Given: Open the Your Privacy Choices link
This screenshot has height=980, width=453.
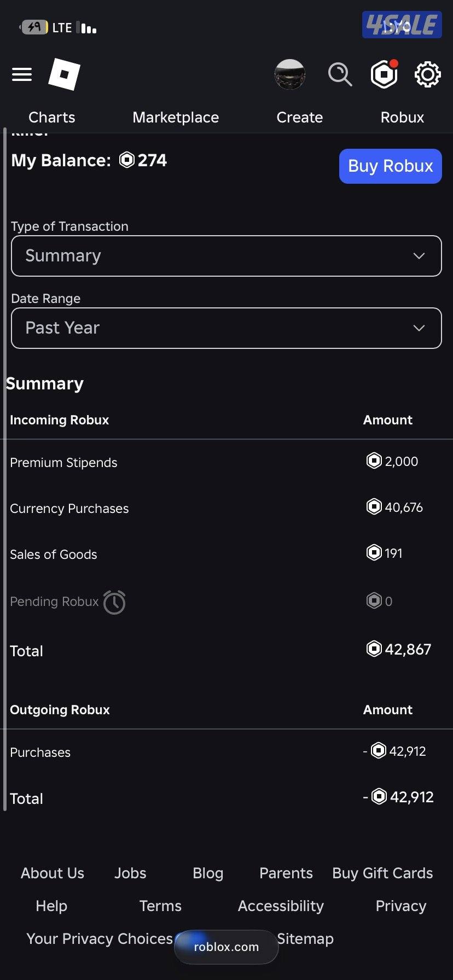Looking at the screenshot, I should 100,939.
